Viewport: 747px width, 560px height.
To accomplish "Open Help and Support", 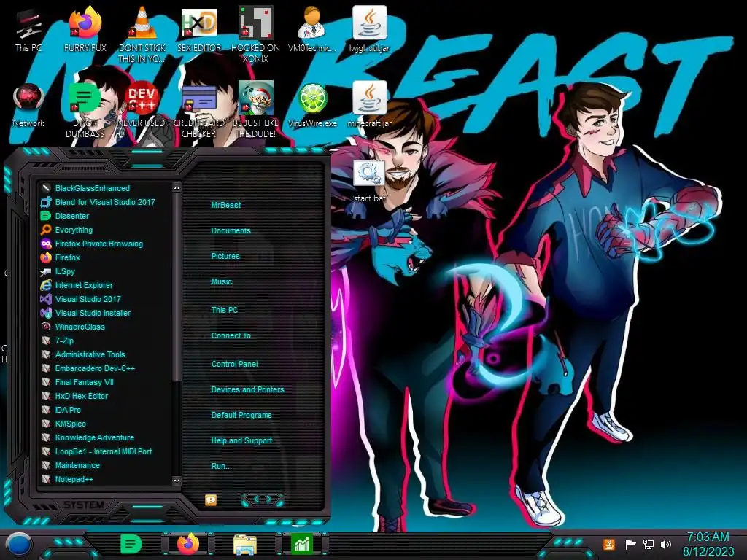I will pyautogui.click(x=241, y=441).
